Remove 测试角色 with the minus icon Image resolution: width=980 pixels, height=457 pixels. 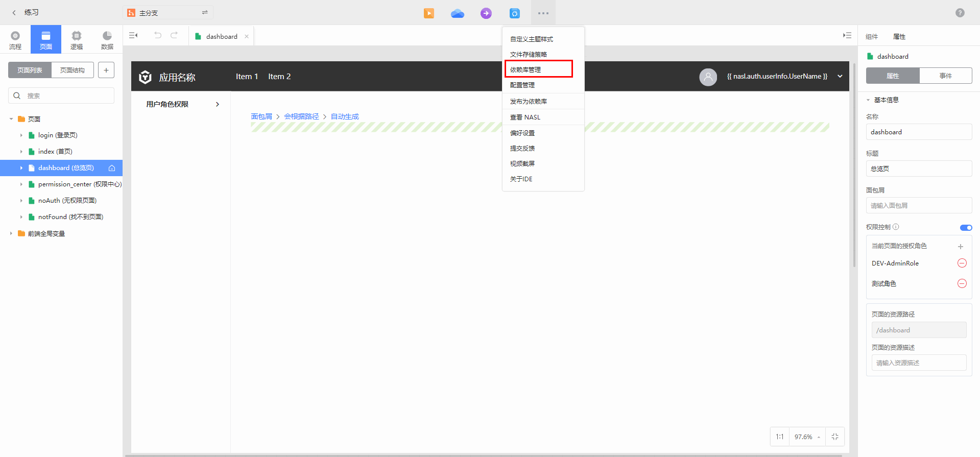[962, 283]
